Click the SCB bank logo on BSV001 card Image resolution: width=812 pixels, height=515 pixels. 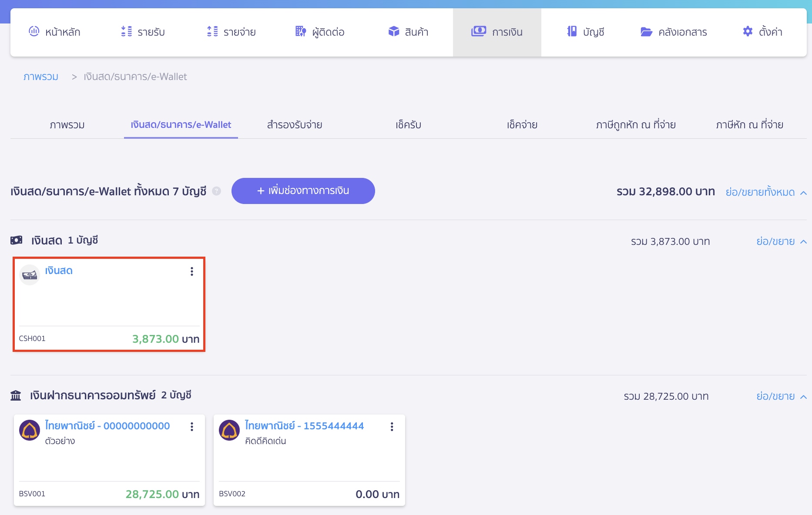pyautogui.click(x=30, y=430)
